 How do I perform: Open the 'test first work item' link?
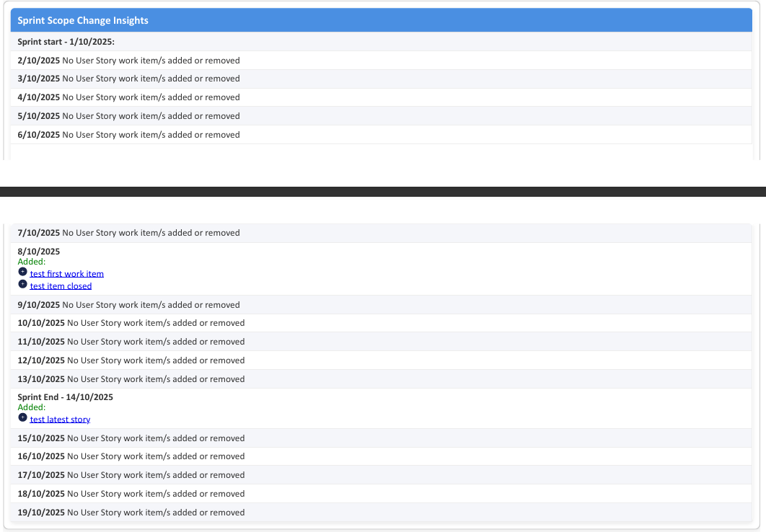(x=66, y=274)
